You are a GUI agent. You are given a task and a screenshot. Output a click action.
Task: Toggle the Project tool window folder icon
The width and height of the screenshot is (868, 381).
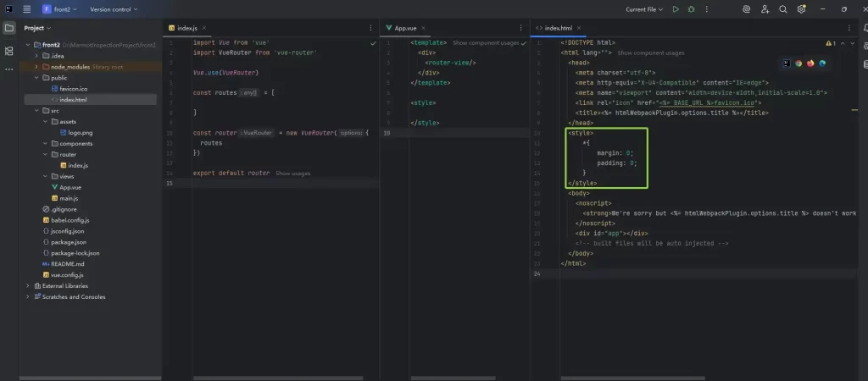click(x=8, y=28)
